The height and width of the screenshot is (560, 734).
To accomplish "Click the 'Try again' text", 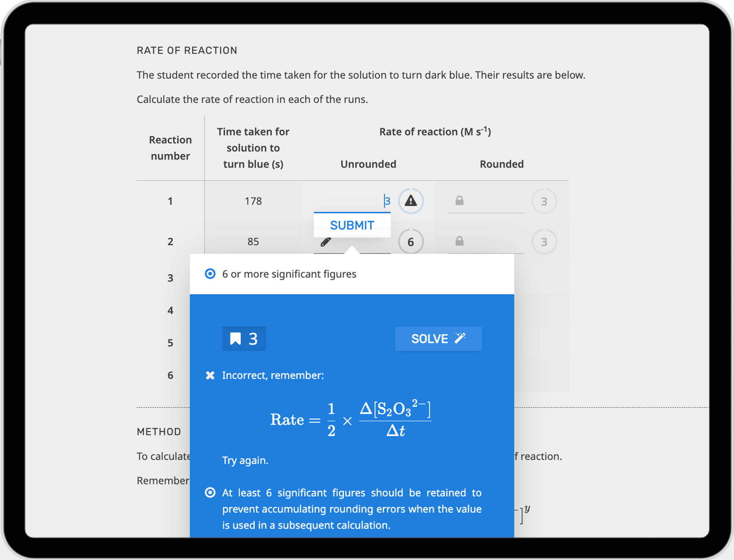I will pos(245,460).
